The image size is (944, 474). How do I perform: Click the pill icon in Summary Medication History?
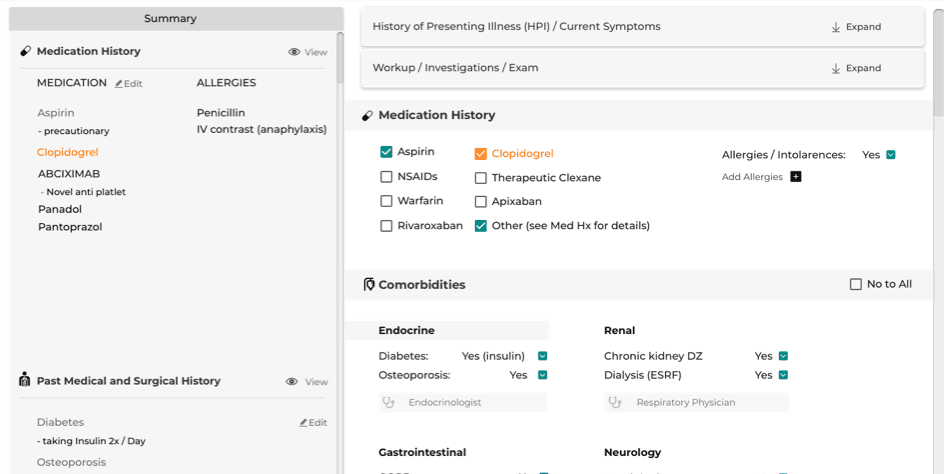click(25, 51)
